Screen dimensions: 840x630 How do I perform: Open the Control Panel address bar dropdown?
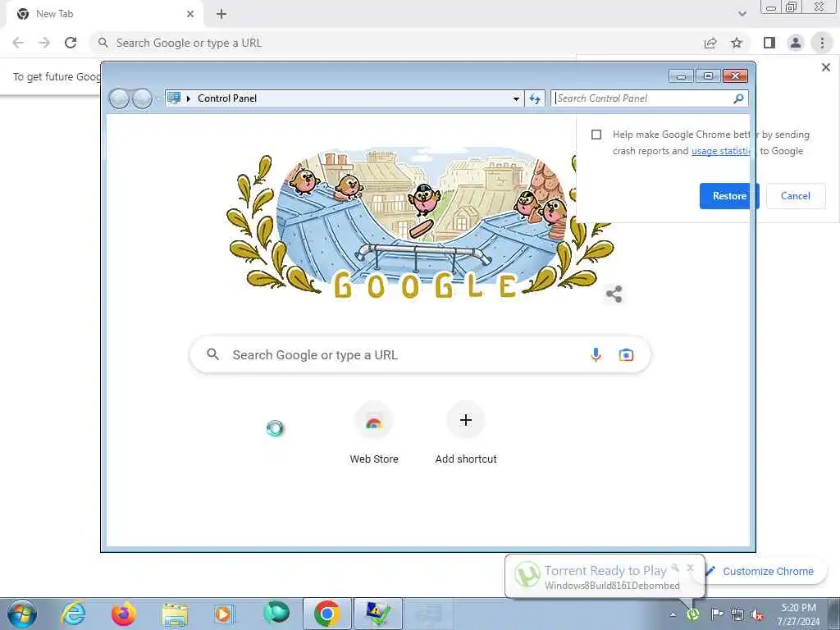point(516,98)
